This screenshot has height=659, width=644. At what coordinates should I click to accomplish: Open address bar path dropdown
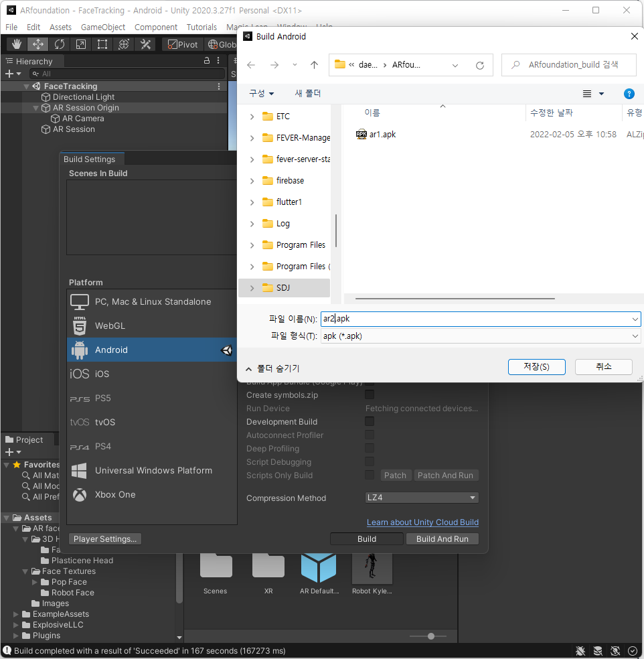click(x=455, y=65)
